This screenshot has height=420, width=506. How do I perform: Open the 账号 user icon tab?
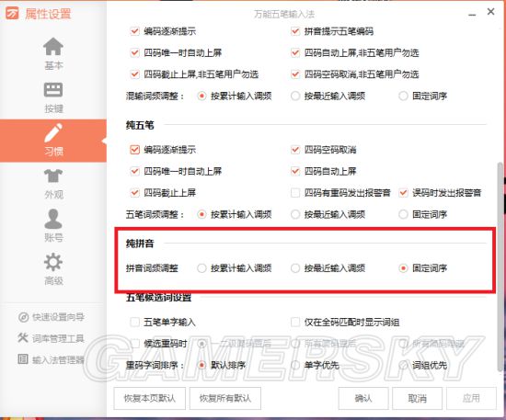(53, 226)
